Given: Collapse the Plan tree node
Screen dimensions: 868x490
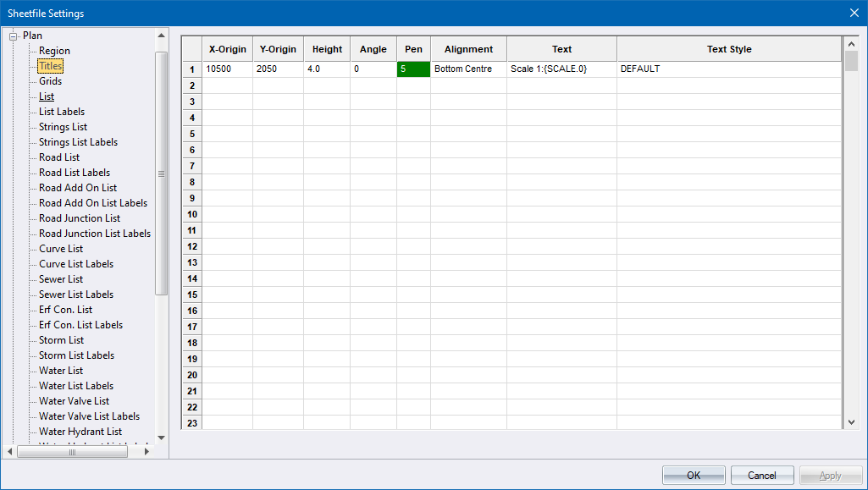Looking at the screenshot, I should pos(14,36).
